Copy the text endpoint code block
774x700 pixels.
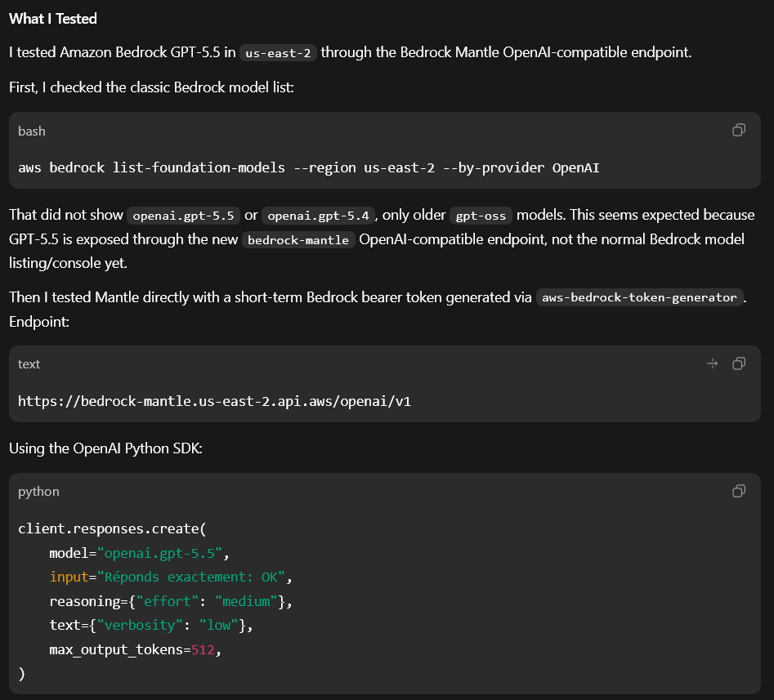[739, 363]
